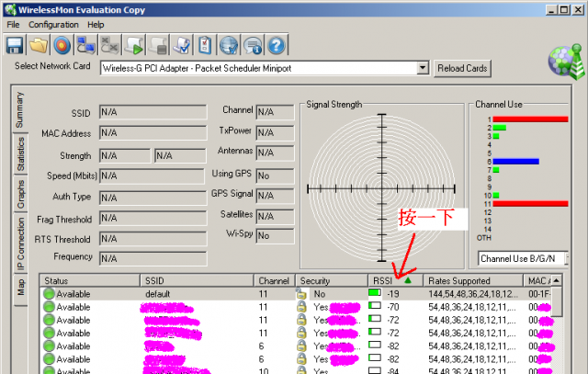Click the Reload Cards button
588x374 pixels.
462,69
